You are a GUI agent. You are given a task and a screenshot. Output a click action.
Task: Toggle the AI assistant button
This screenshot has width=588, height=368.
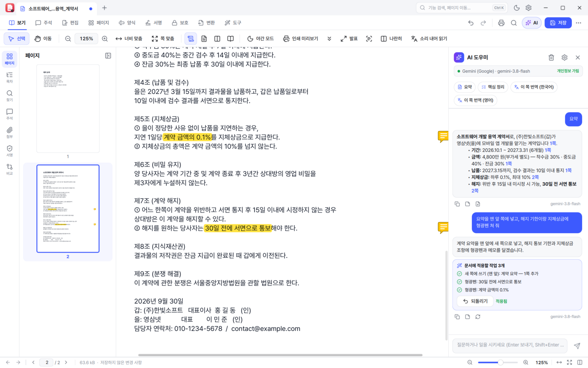(532, 23)
